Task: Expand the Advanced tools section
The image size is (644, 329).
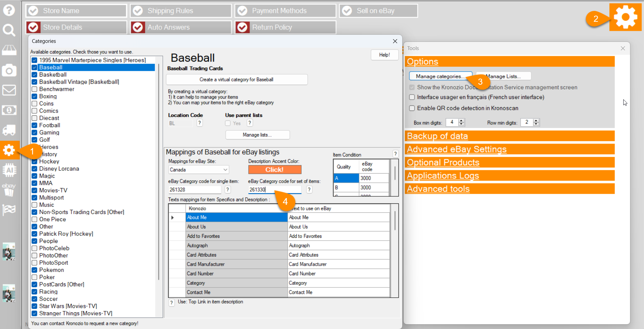Action: click(x=510, y=189)
